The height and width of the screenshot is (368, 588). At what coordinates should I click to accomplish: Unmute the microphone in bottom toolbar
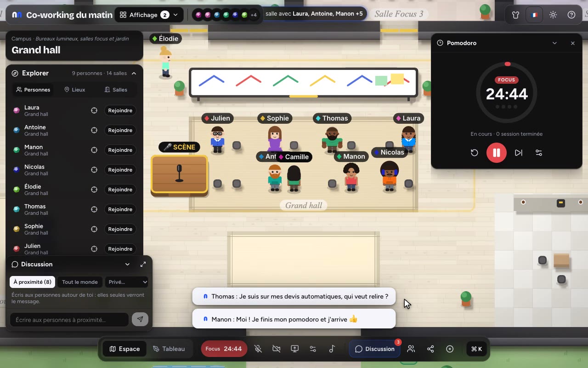pos(258,349)
